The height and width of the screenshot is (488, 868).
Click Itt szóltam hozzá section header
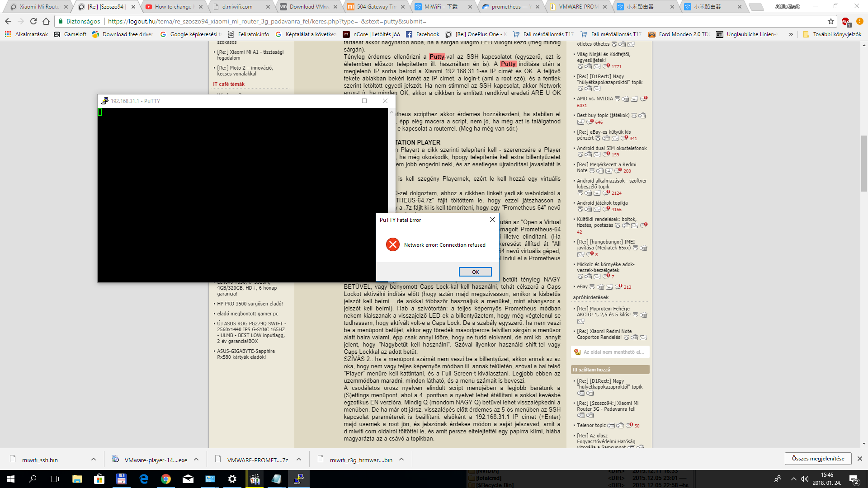coord(610,370)
